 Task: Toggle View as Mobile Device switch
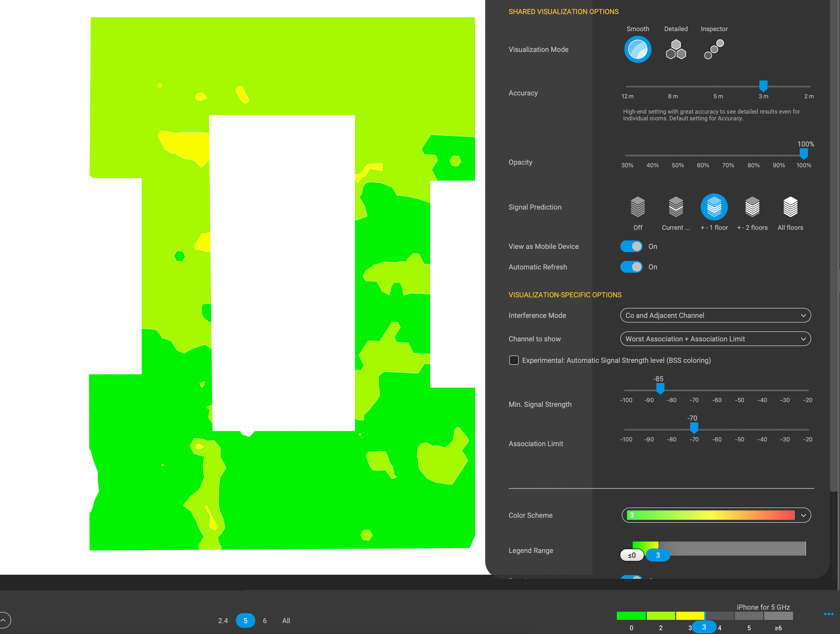(631, 246)
